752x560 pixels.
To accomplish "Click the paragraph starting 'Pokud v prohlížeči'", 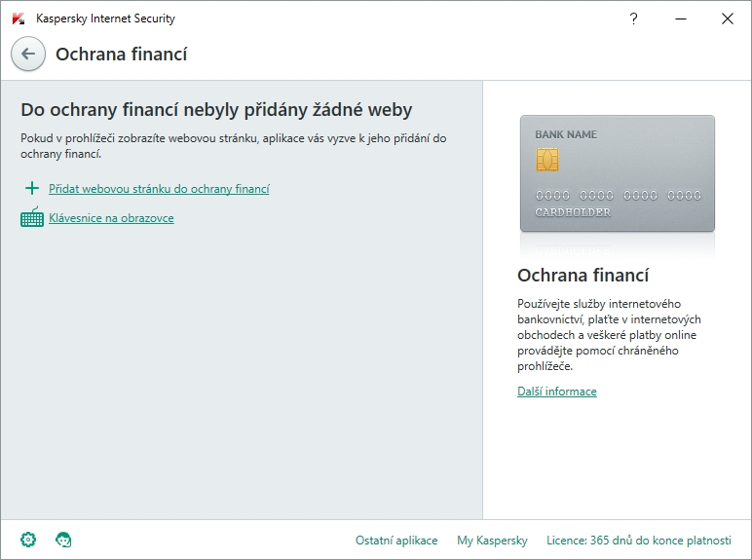I will [234, 146].
